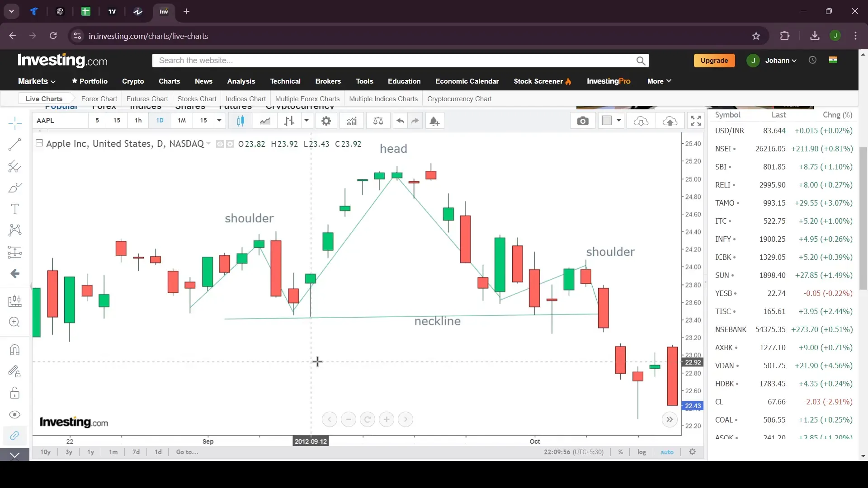Image resolution: width=868 pixels, height=488 pixels.
Task: Redo the last chart action
Action: coord(415,121)
